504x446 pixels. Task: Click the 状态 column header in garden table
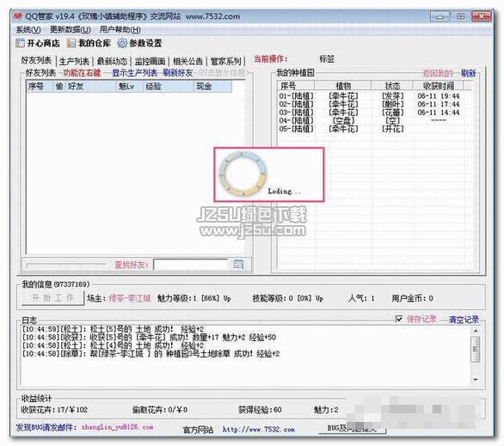tap(392, 86)
